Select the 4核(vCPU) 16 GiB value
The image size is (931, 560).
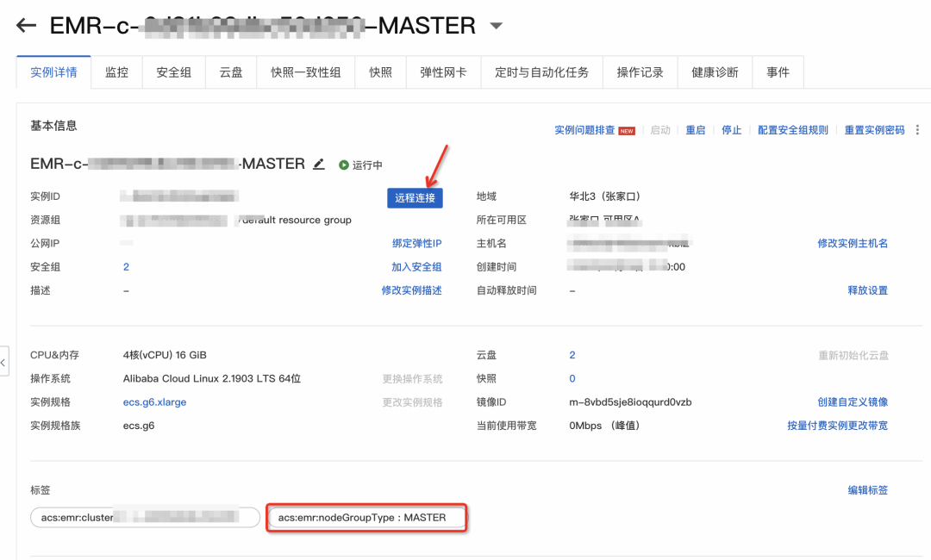pyautogui.click(x=165, y=355)
